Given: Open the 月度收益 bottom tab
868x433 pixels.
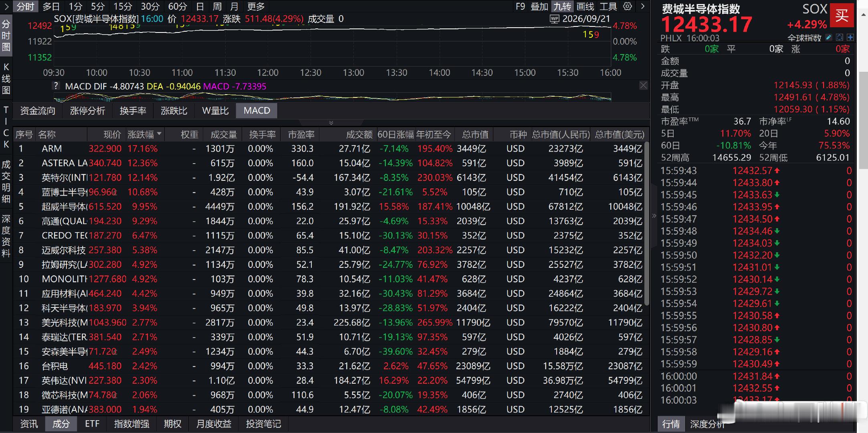Looking at the screenshot, I should pyautogui.click(x=214, y=424).
